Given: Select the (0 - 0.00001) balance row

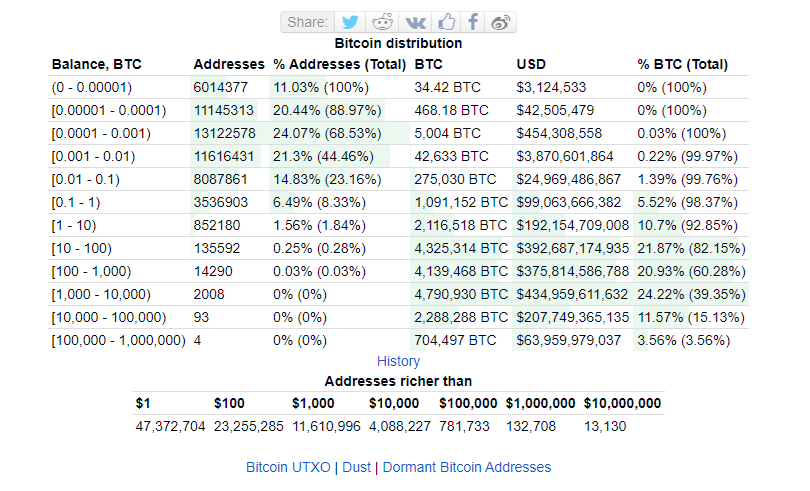Looking at the screenshot, I should click(398, 87).
